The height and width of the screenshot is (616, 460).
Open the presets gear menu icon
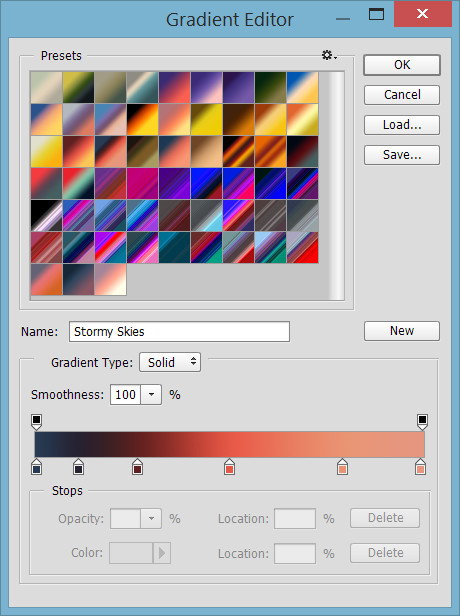click(x=329, y=55)
